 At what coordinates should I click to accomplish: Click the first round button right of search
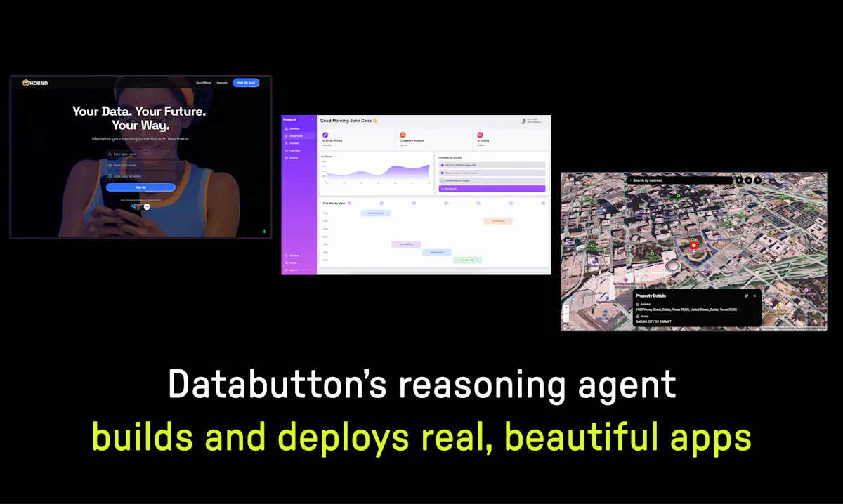tap(738, 180)
